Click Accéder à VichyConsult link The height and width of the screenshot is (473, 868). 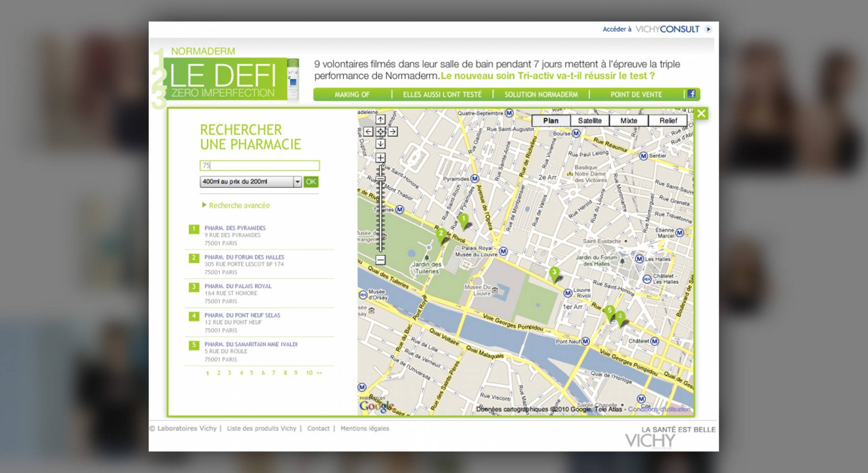pos(651,29)
